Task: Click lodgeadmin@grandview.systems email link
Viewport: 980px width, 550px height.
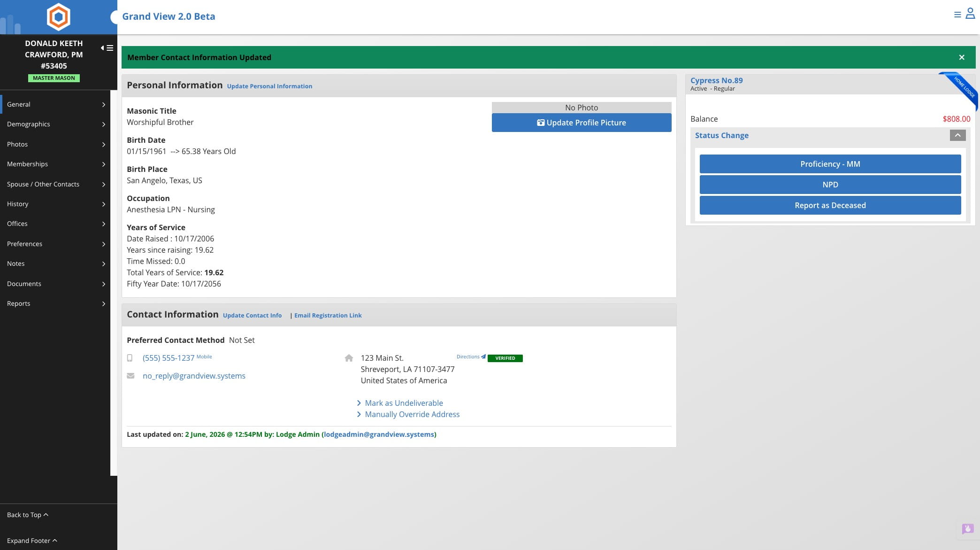Action: (x=379, y=434)
